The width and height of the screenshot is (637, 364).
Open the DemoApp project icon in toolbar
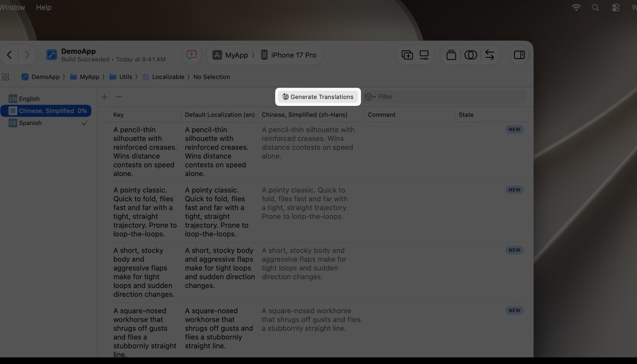pos(52,55)
